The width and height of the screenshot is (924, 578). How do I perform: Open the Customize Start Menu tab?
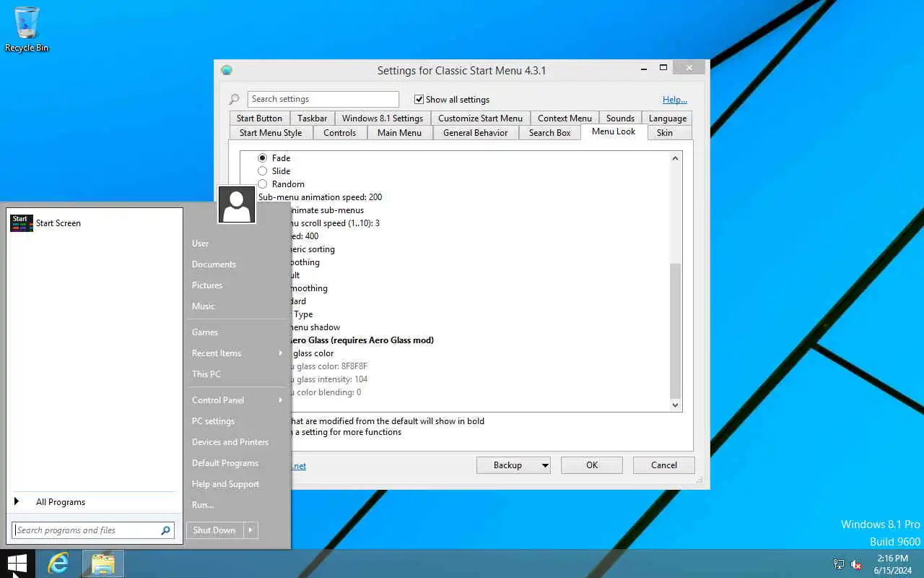[x=480, y=118]
